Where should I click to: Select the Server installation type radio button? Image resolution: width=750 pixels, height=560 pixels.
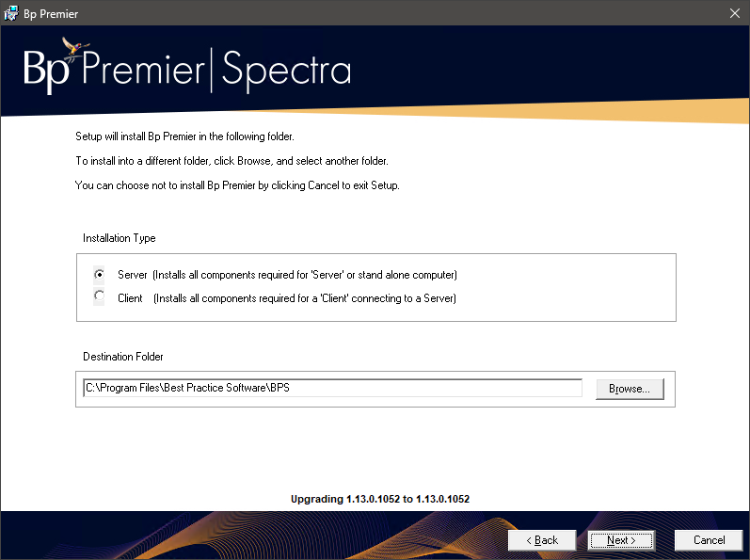(x=99, y=275)
